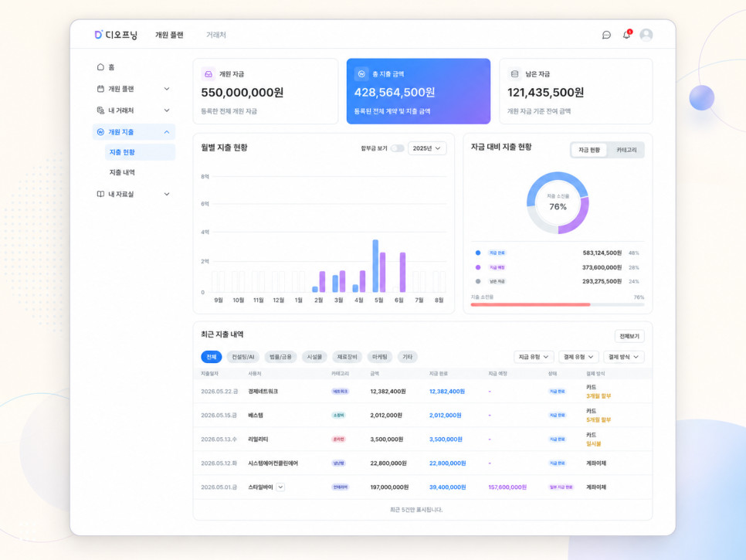
Task: Open the 2025년 year dropdown
Action: coord(427,148)
